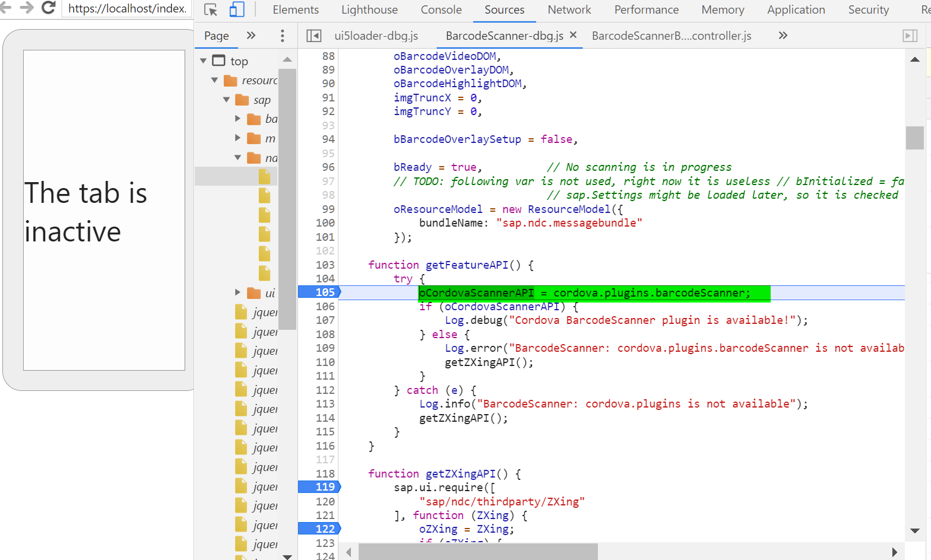Toggle breakpoint on line 122
The height and width of the screenshot is (560, 931).
tap(321, 529)
